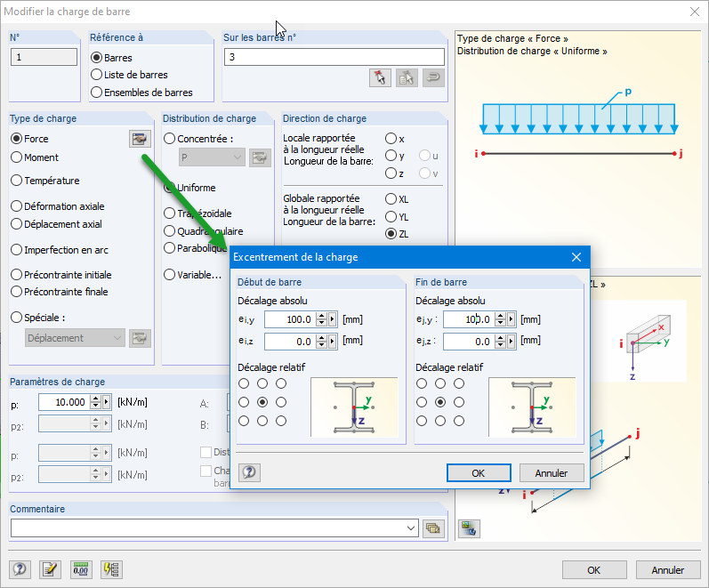Click the load conversion lightning icon
Screen dimensions: 709x588
pyautogui.click(x=111, y=569)
